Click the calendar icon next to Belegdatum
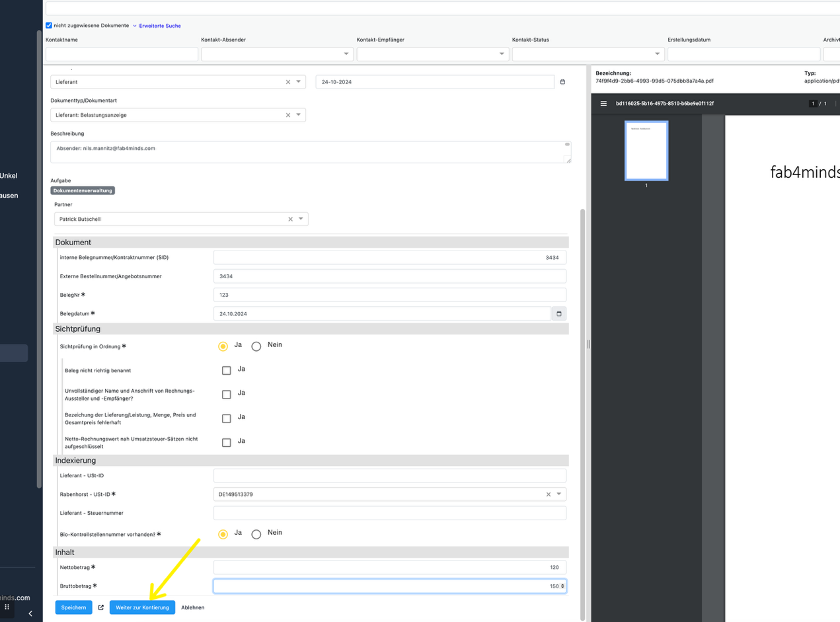840x622 pixels. tap(558, 314)
